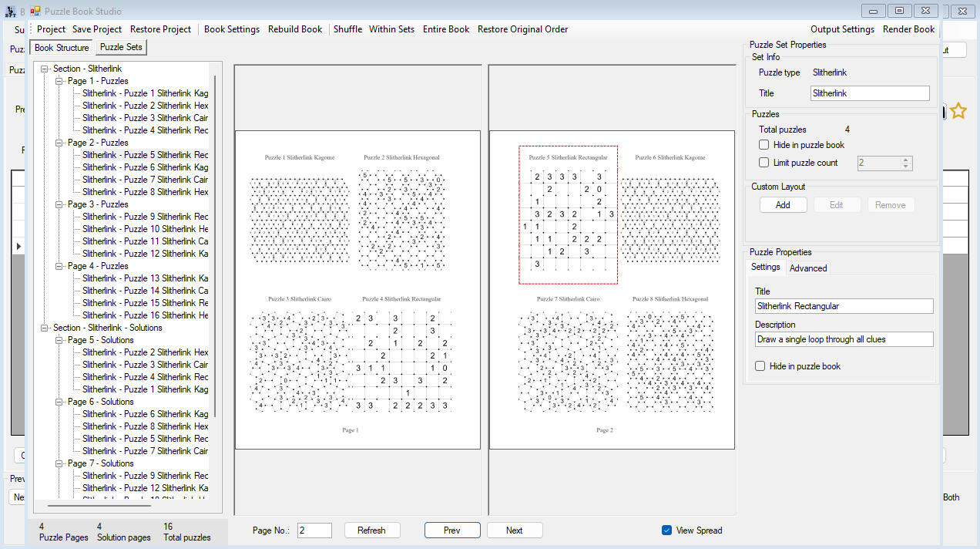Image resolution: width=980 pixels, height=549 pixels.
Task: Select Puzzle 7 Slitherlink Cairo thumbnail
Action: pyautogui.click(x=568, y=355)
